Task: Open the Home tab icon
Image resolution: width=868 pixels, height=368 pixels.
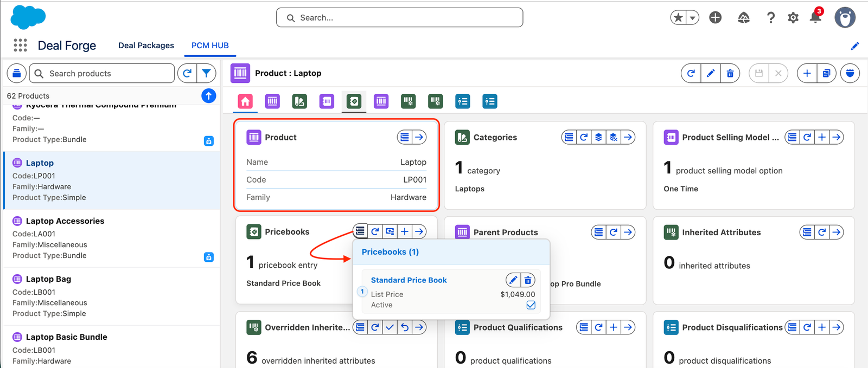Action: [245, 101]
